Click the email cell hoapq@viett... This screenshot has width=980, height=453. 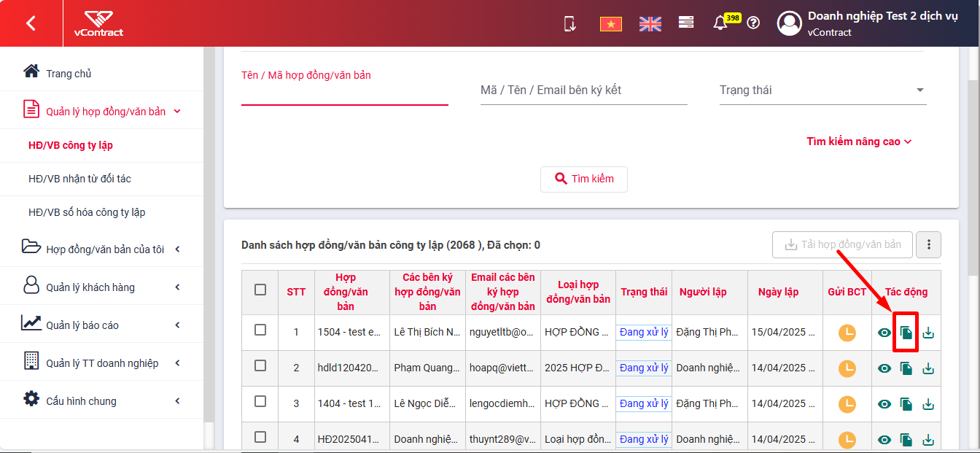point(502,368)
